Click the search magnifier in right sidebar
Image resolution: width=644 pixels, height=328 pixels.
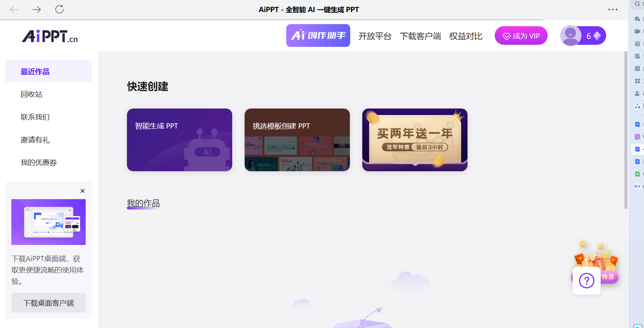[x=637, y=4]
